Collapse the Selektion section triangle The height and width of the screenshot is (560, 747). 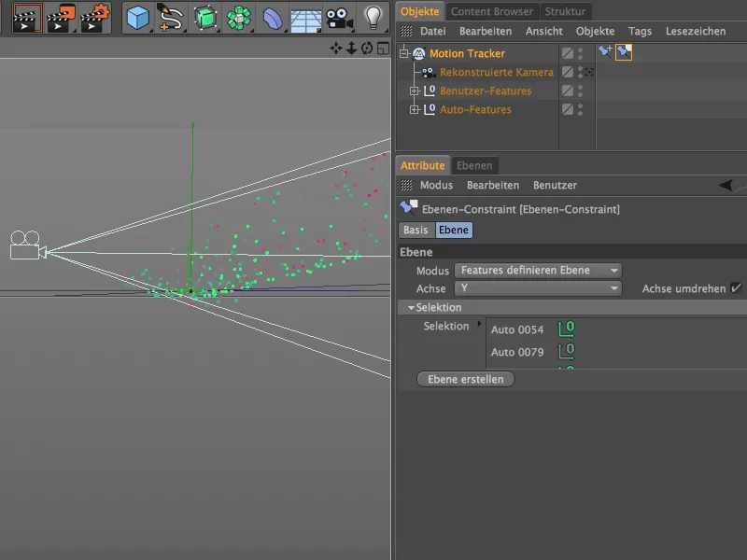(x=411, y=308)
